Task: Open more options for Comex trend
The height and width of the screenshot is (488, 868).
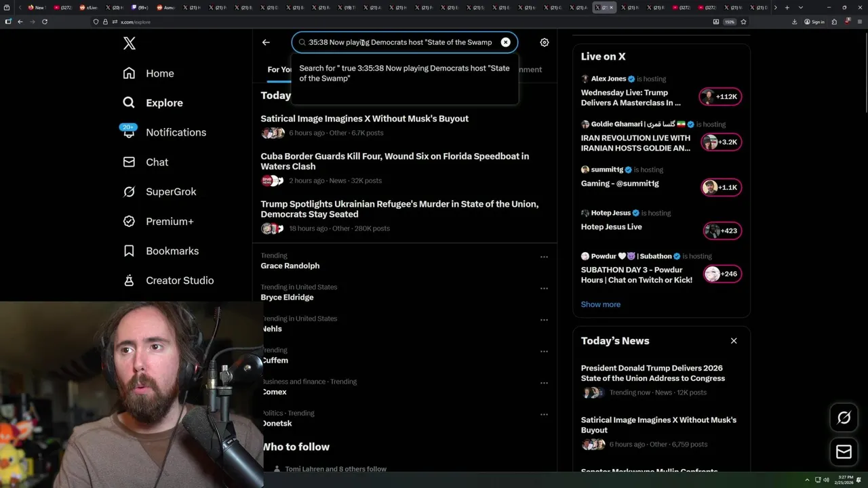Action: tap(544, 383)
